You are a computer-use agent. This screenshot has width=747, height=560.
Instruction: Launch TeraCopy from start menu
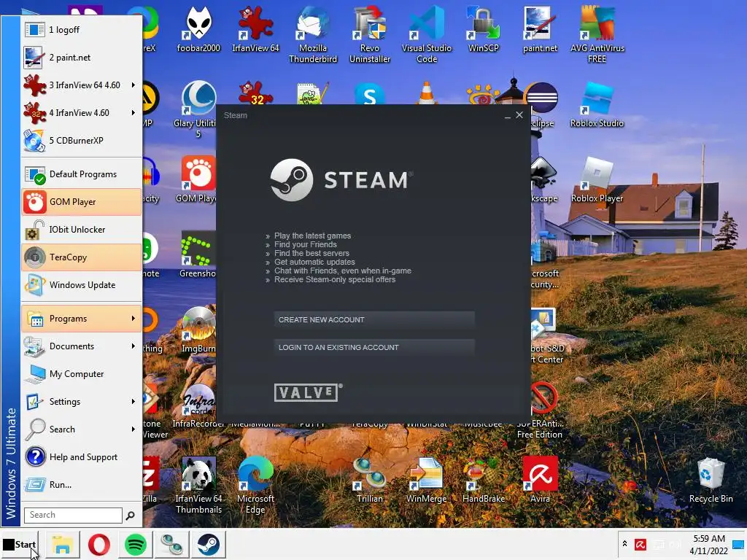click(x=82, y=257)
